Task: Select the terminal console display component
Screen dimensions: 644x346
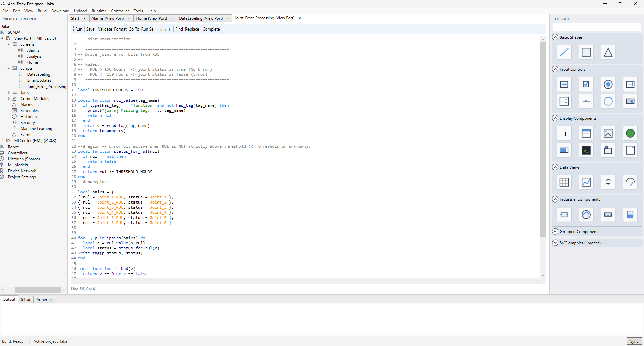Action: pos(586,150)
